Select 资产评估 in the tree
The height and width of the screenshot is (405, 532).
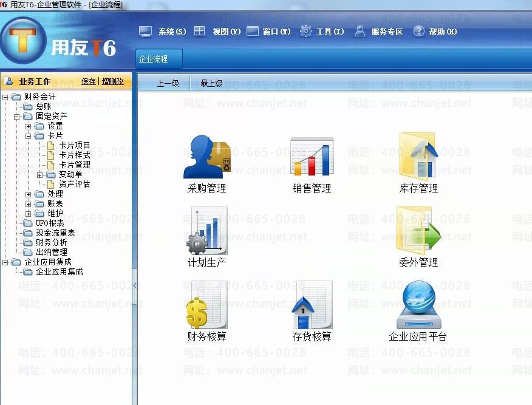(x=75, y=184)
